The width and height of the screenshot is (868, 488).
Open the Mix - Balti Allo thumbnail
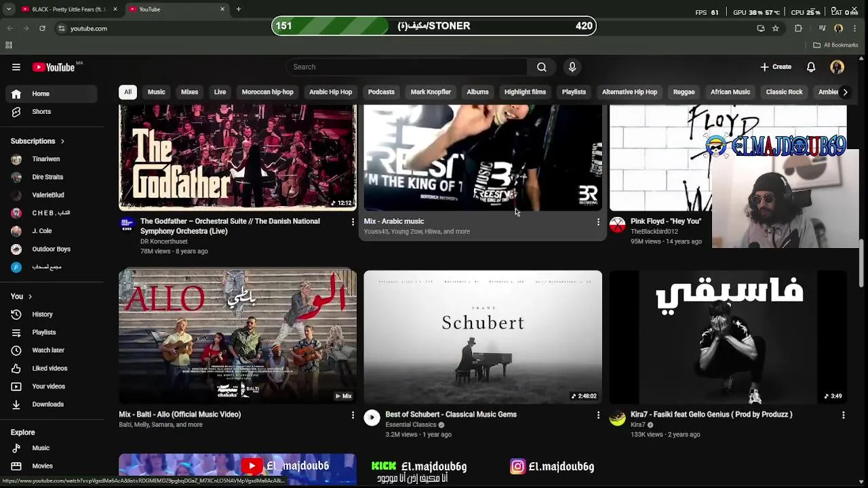pyautogui.click(x=237, y=337)
